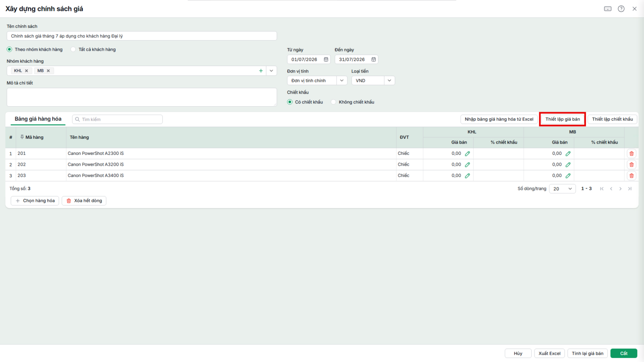Go to next page of table
The width and height of the screenshot is (644, 362).
pyautogui.click(x=620, y=189)
